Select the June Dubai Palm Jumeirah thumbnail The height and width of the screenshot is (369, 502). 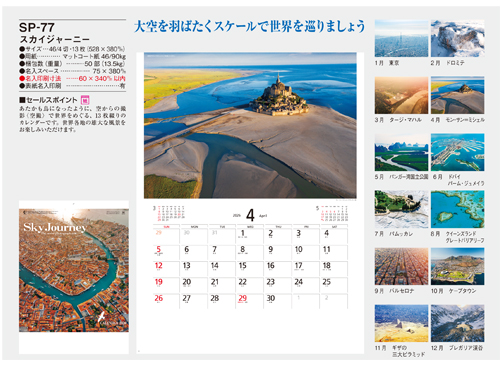(457, 152)
